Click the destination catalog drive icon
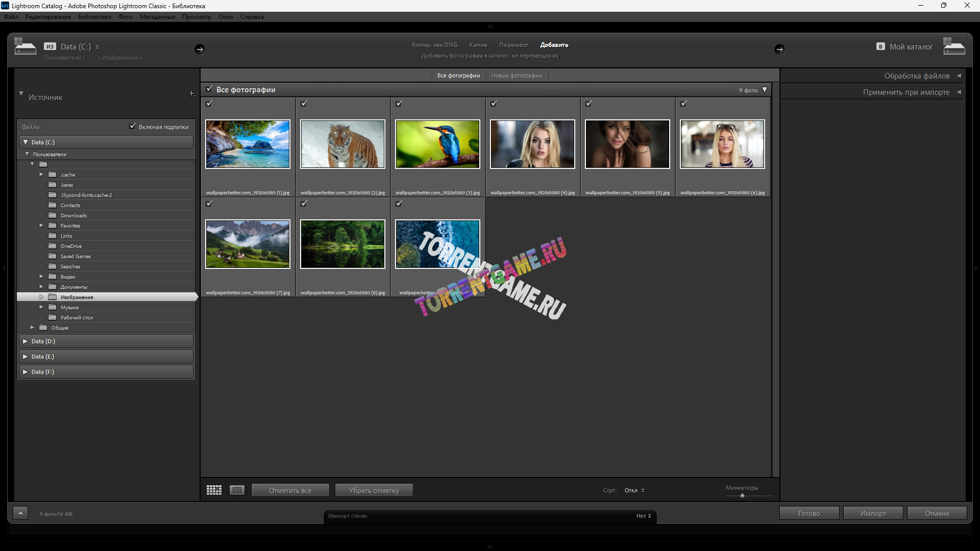 coord(954,46)
